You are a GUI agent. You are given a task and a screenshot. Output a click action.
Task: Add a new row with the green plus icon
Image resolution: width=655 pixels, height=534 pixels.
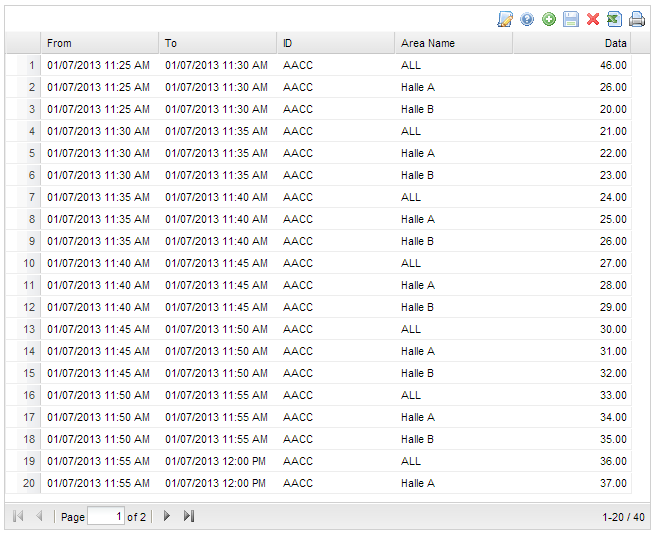click(549, 19)
